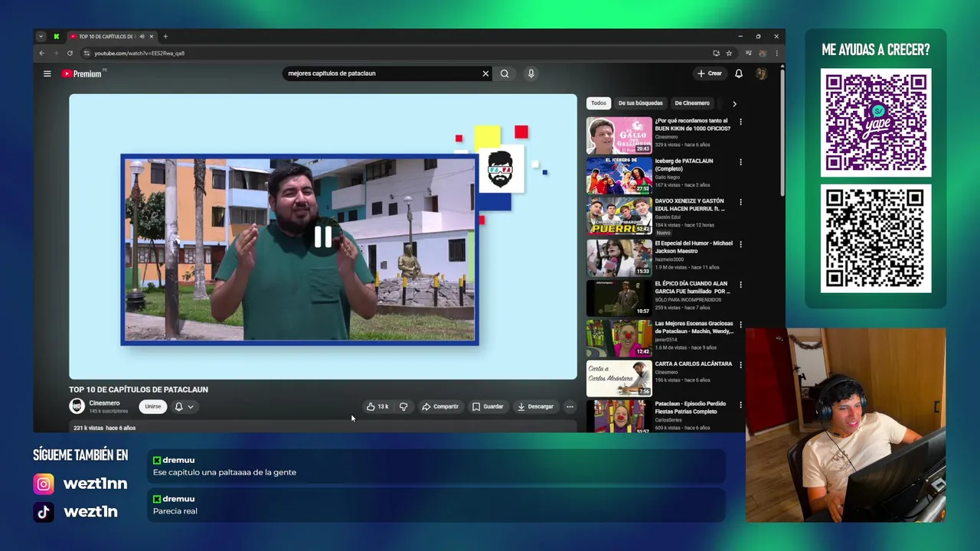
Task: Go forward with the browser forward arrow
Action: (56, 53)
